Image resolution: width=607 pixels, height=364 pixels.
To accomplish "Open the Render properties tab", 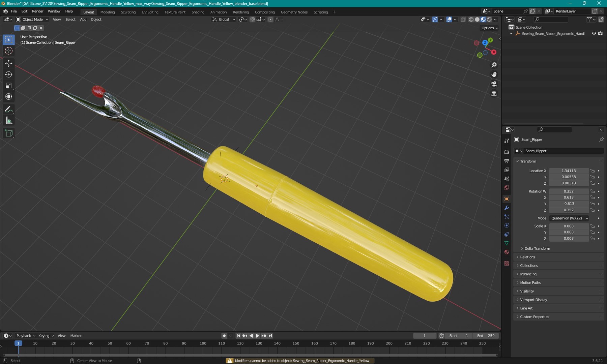I will pyautogui.click(x=507, y=152).
